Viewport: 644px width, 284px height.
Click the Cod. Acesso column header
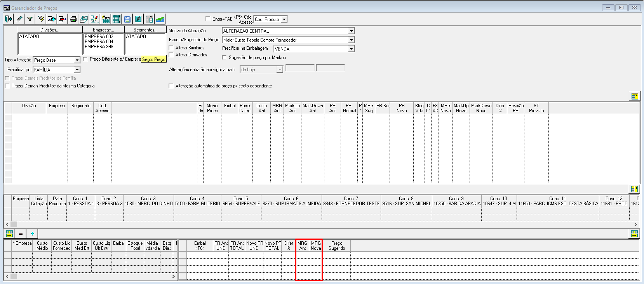pos(102,108)
